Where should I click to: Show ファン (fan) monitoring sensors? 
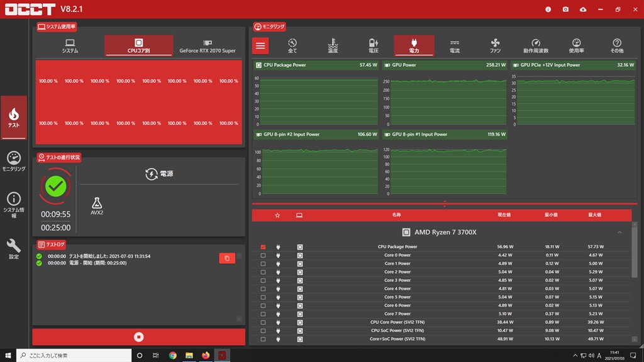[x=496, y=45]
